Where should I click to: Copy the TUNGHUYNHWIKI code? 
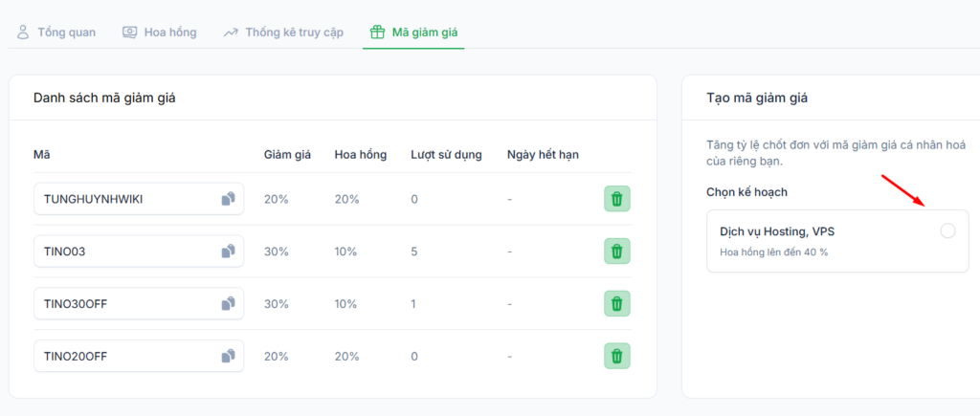[228, 199]
